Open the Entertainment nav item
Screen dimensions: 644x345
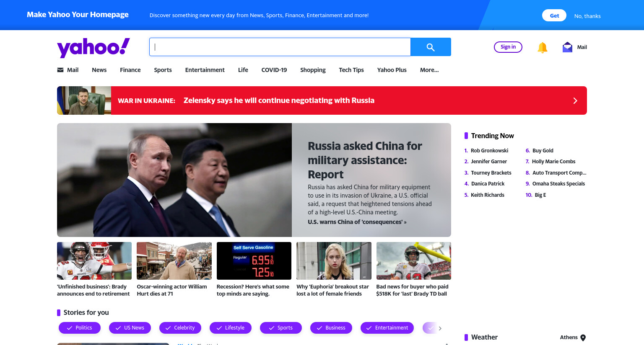point(205,70)
